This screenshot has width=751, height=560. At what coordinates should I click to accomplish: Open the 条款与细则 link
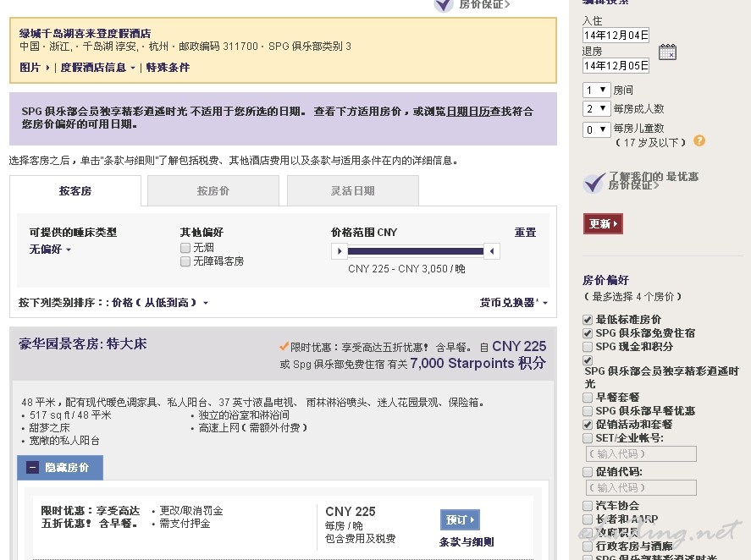pos(467,541)
